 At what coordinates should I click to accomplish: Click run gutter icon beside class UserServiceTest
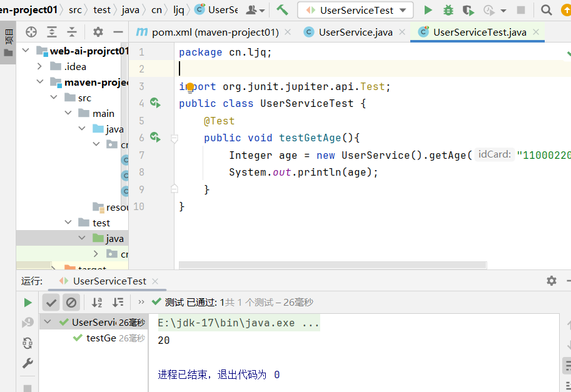(x=155, y=103)
